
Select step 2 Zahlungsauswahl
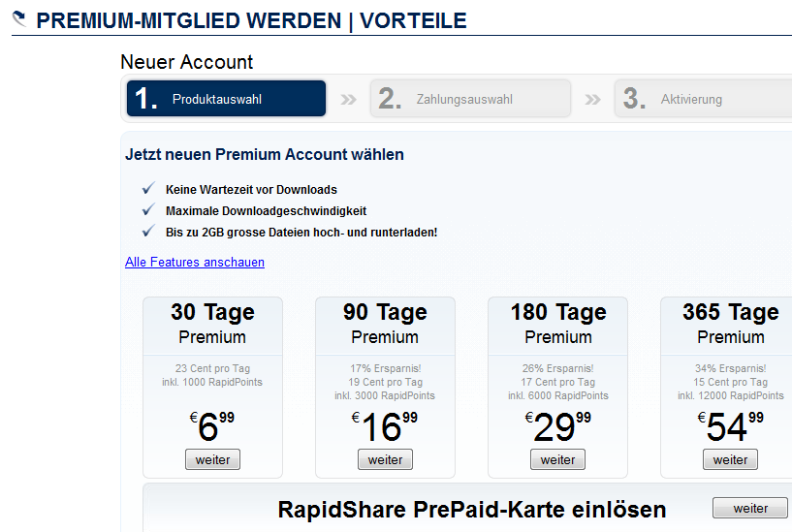tap(471, 99)
